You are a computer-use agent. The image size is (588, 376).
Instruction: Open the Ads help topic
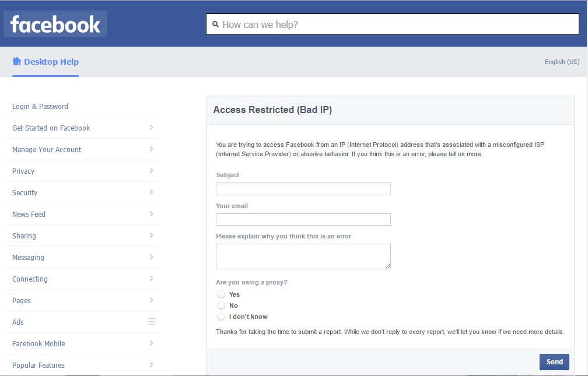(x=18, y=322)
